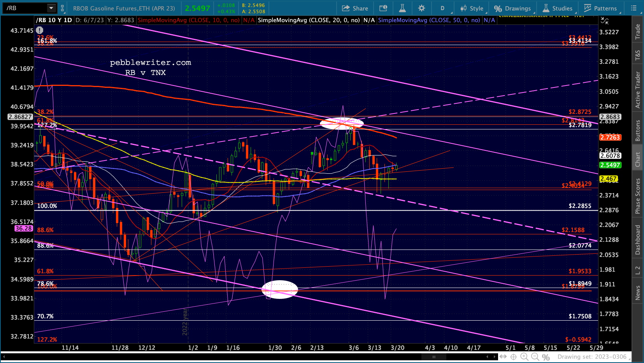Click the scroll left arrow
The image size is (644, 363).
pos(487,356)
